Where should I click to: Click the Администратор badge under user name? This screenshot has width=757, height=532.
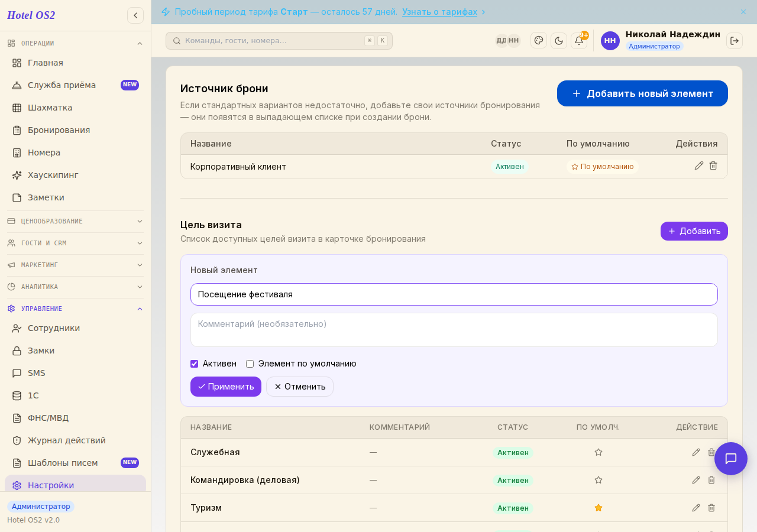[x=654, y=46]
